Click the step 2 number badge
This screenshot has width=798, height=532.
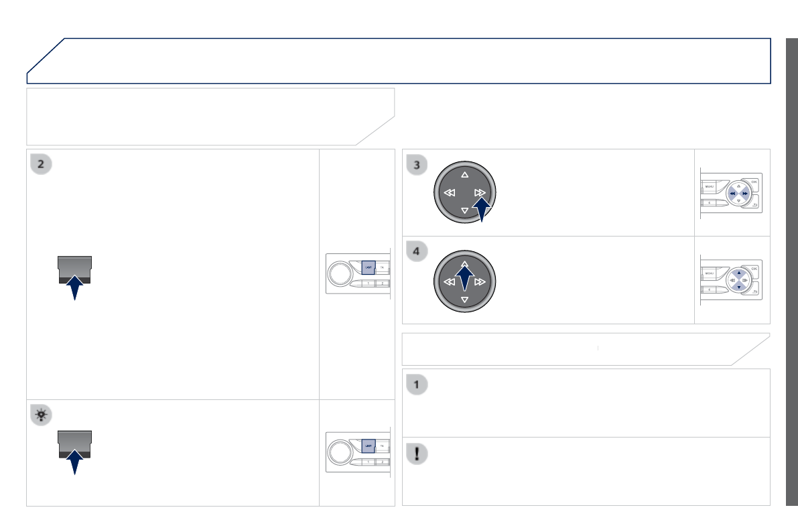point(42,165)
